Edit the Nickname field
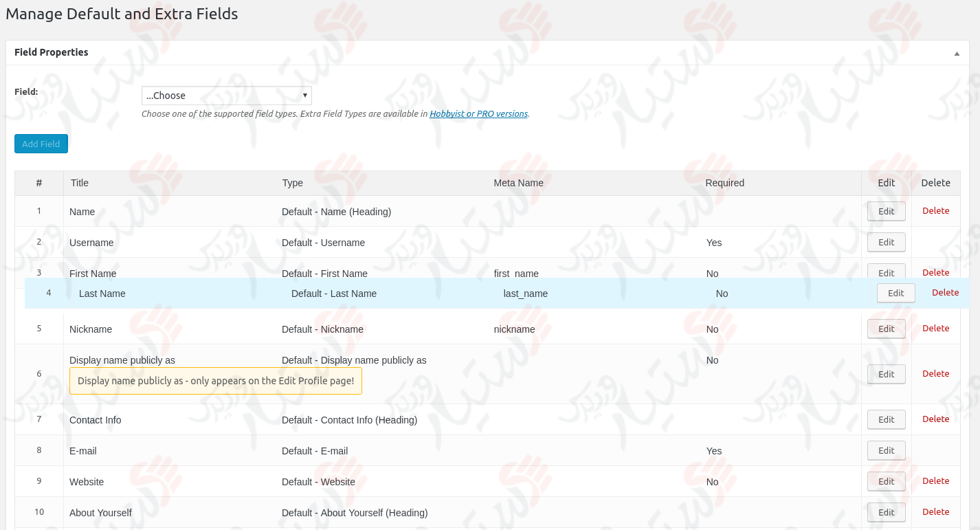Screen dimensions: 980x530 [x=886, y=329]
